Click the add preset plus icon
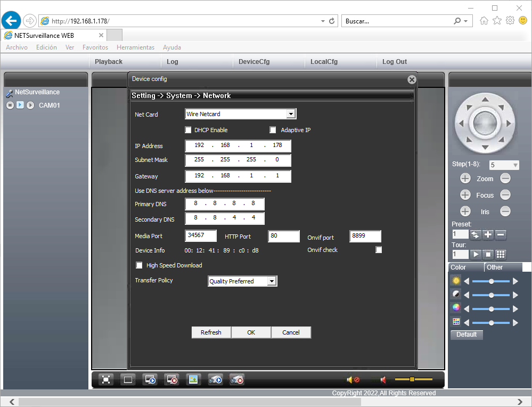The image size is (532, 407). point(488,235)
